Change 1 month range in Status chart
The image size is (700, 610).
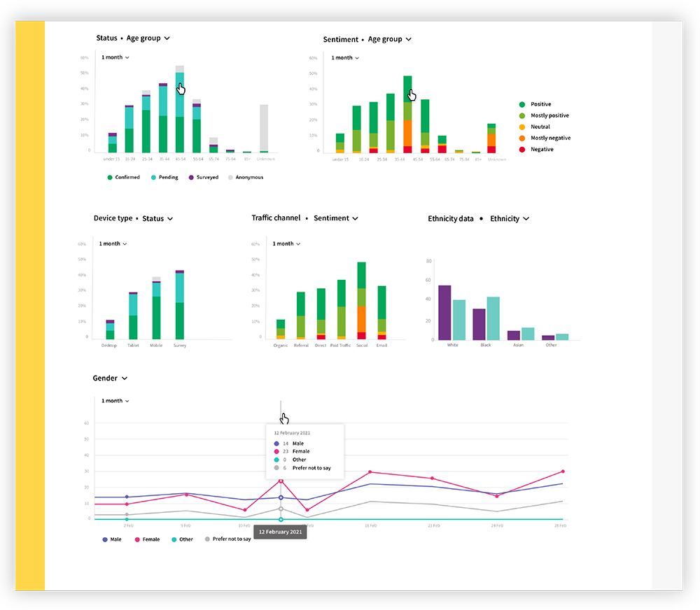pos(115,57)
